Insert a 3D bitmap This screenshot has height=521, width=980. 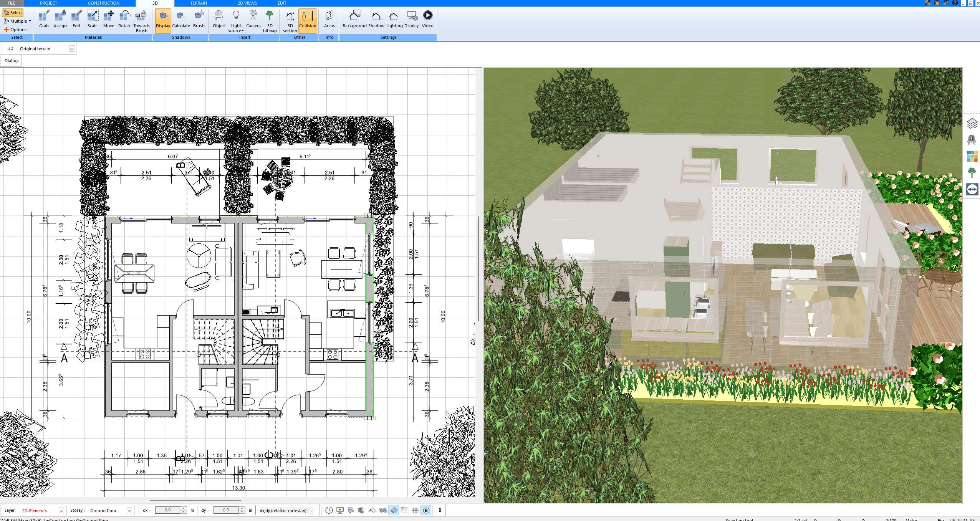[270, 22]
